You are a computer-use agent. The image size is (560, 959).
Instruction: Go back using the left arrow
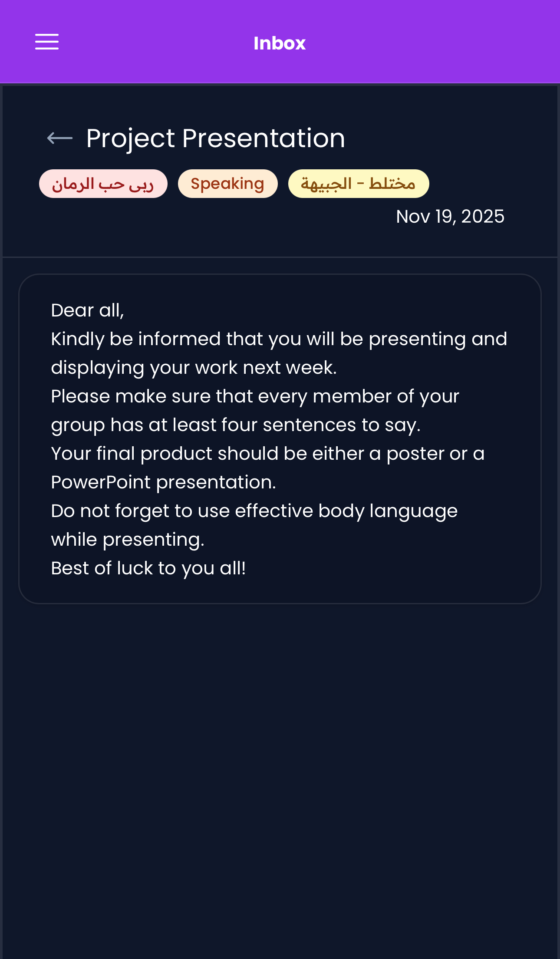pyautogui.click(x=60, y=138)
